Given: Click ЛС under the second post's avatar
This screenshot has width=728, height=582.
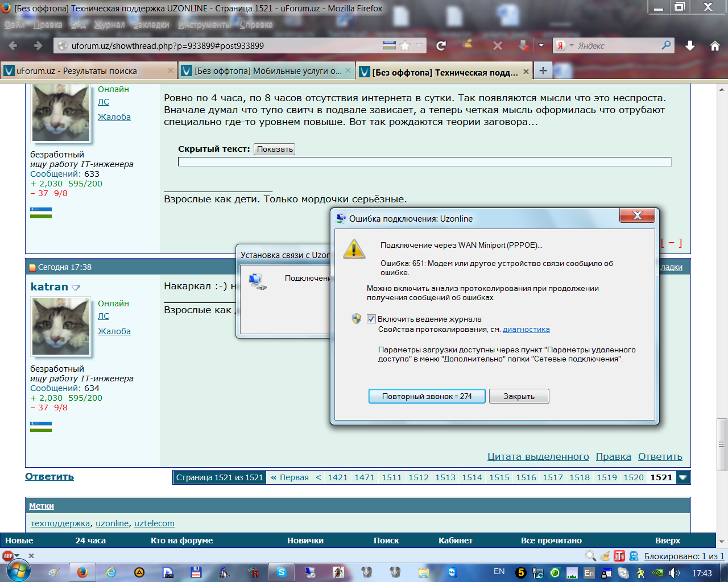Looking at the screenshot, I should pos(104,316).
